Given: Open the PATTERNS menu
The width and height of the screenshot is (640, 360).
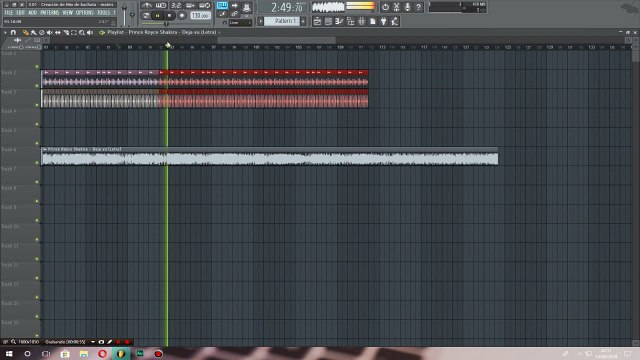Looking at the screenshot, I should click(x=50, y=13).
